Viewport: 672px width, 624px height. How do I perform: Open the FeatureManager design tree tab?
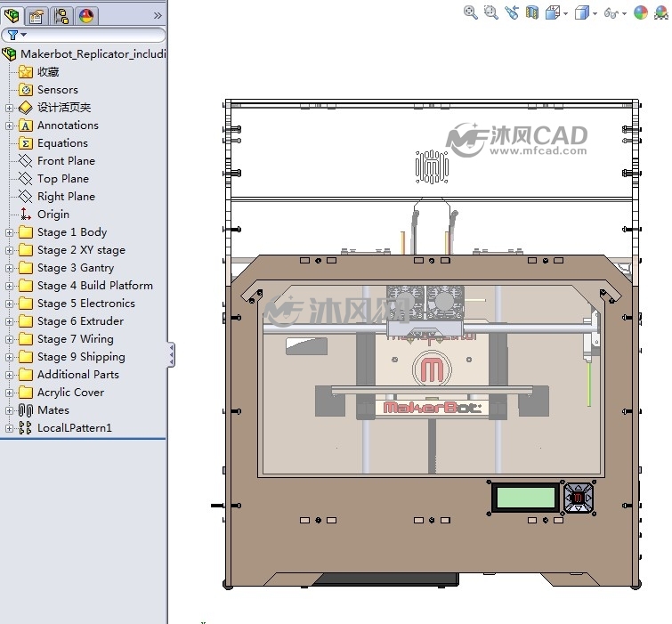pyautogui.click(x=12, y=16)
